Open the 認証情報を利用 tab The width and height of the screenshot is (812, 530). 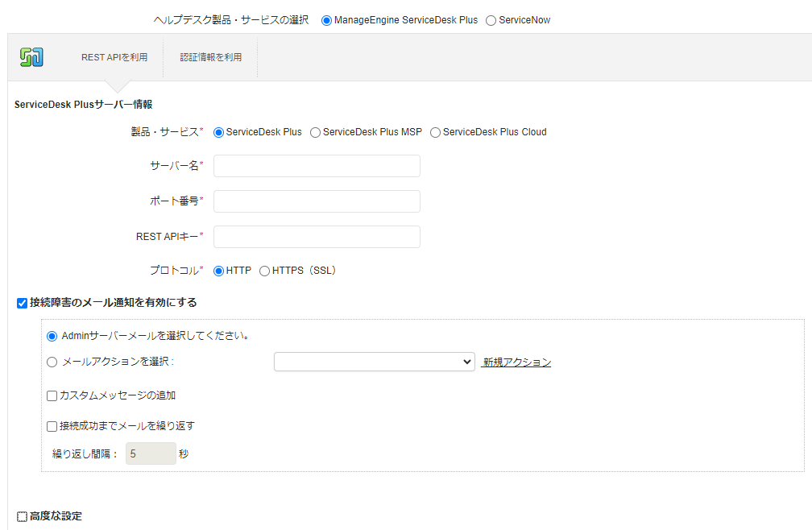210,57
